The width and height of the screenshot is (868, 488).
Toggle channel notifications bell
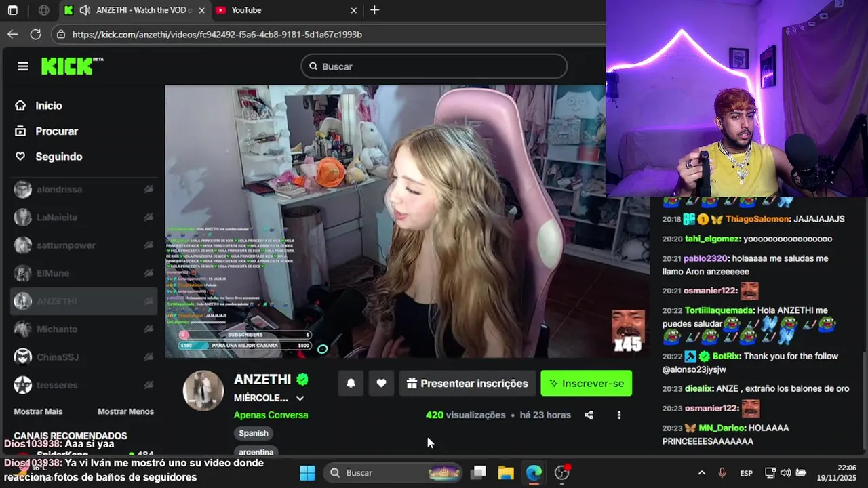click(x=351, y=384)
